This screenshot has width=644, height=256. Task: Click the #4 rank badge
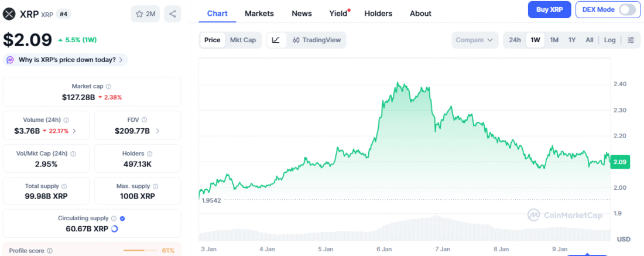click(x=63, y=14)
